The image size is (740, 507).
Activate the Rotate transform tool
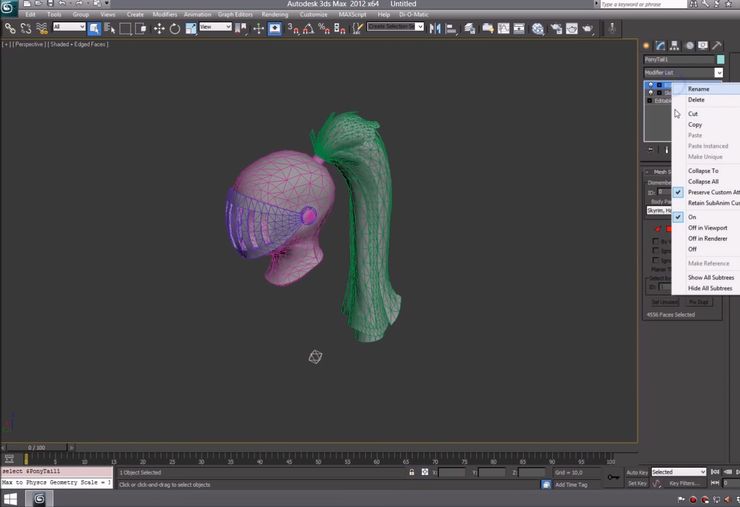175,28
